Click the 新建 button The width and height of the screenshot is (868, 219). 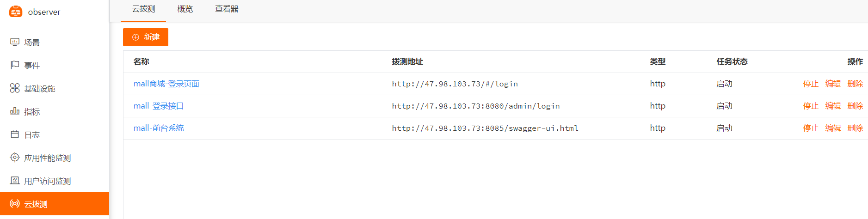point(146,37)
